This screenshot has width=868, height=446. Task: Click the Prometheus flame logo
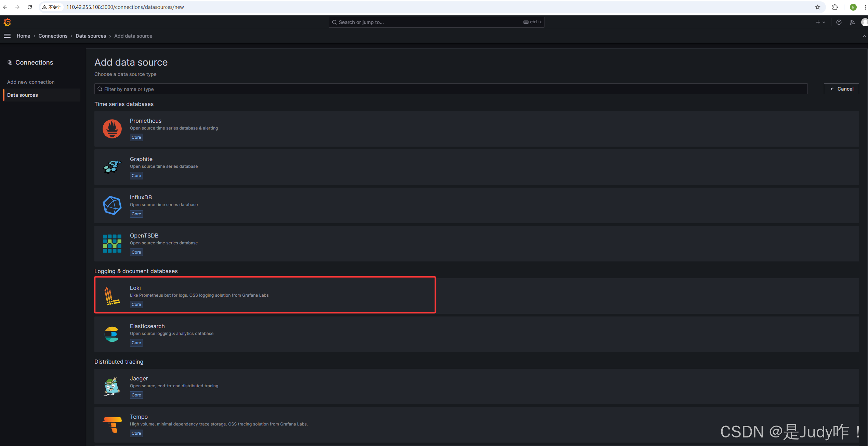point(112,129)
